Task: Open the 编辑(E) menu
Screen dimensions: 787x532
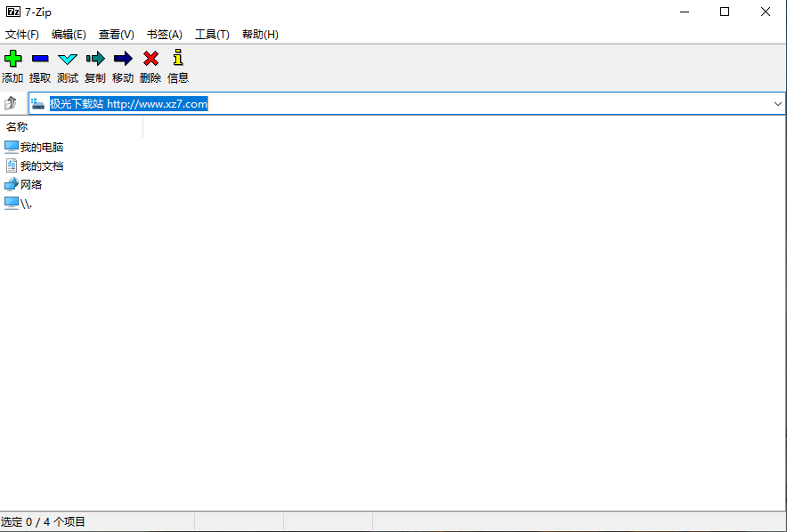Action: coord(69,35)
